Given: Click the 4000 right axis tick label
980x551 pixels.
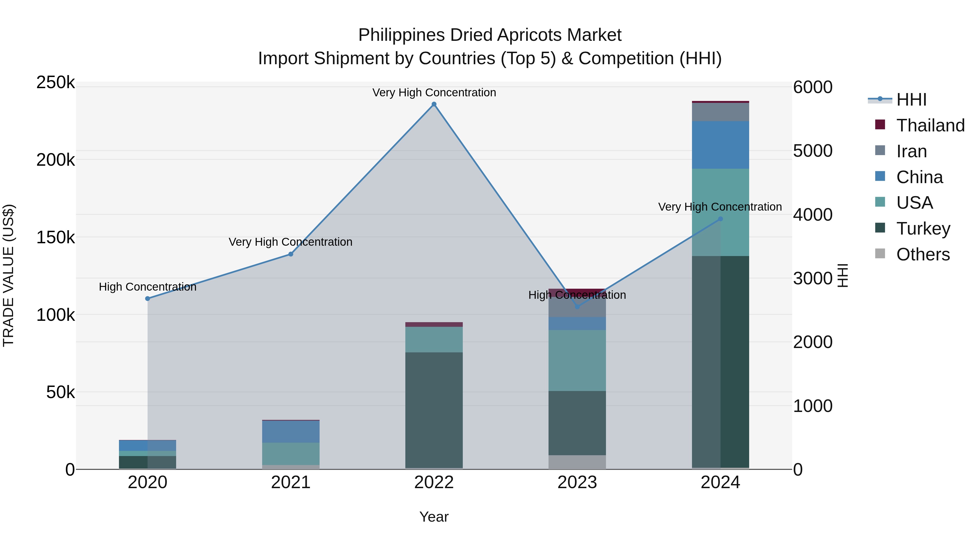Looking at the screenshot, I should (813, 215).
